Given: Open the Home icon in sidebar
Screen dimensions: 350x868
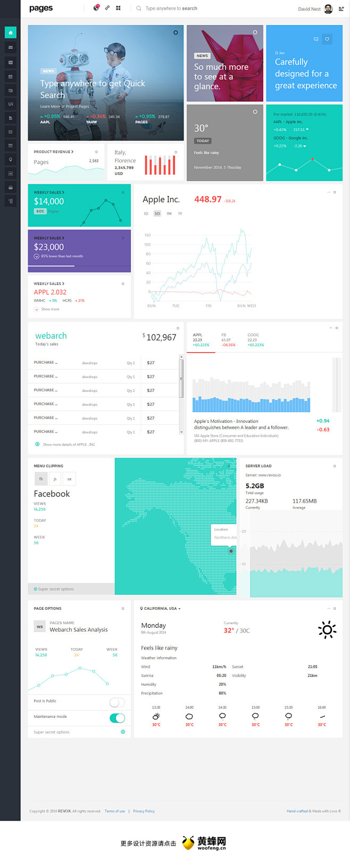Looking at the screenshot, I should coord(10,32).
